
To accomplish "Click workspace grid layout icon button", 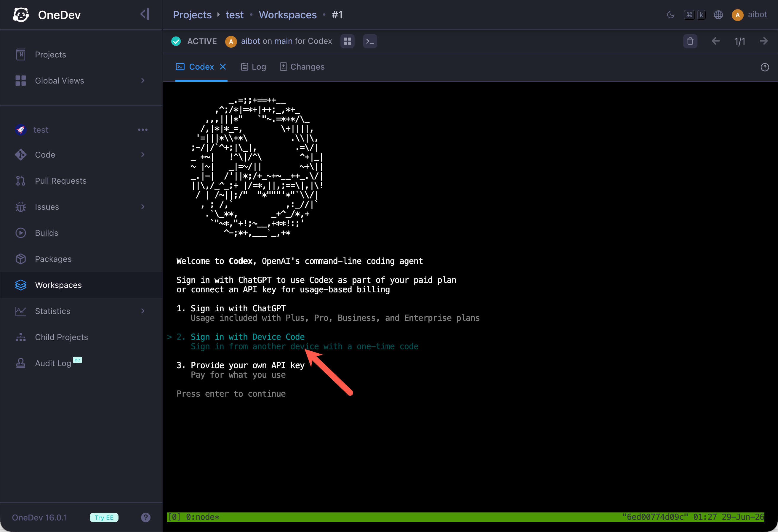I will point(348,41).
